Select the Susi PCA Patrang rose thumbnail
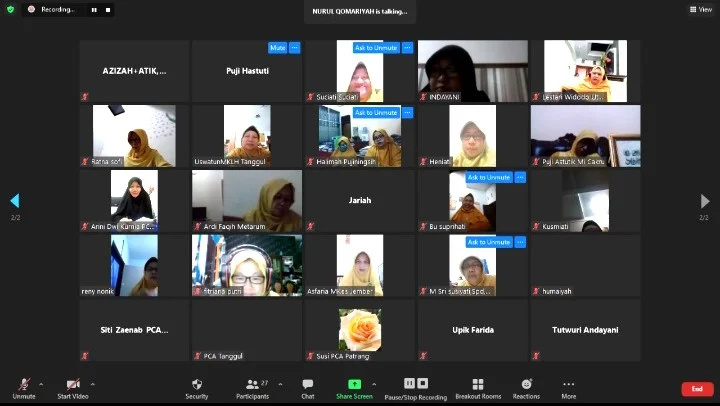The height and width of the screenshot is (406, 720). pos(360,330)
